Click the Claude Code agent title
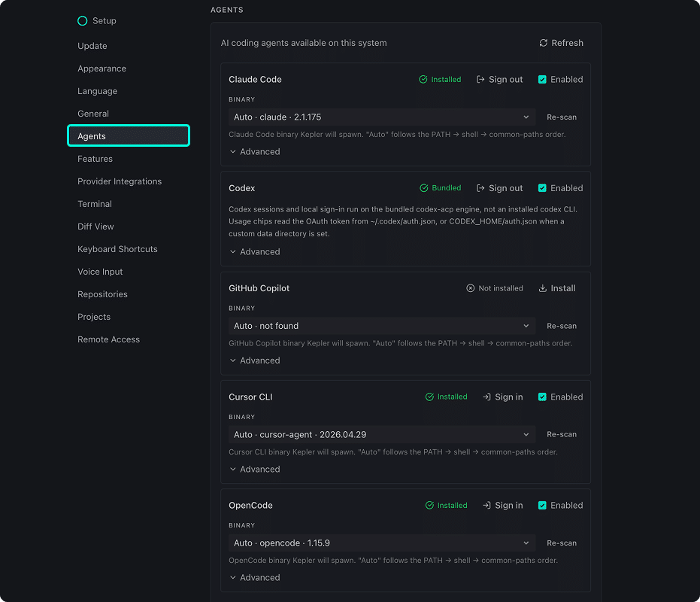The image size is (700, 602). [x=256, y=80]
